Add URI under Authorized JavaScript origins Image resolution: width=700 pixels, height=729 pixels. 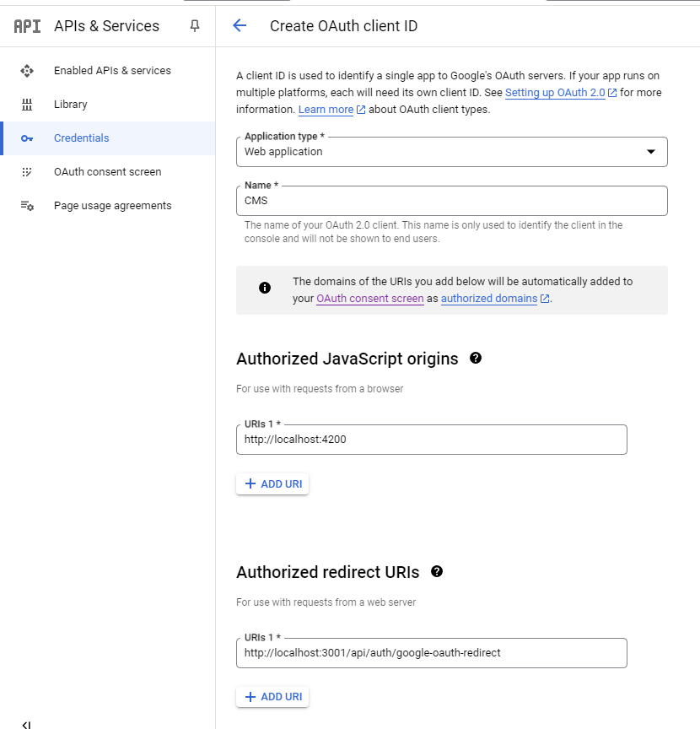point(272,484)
